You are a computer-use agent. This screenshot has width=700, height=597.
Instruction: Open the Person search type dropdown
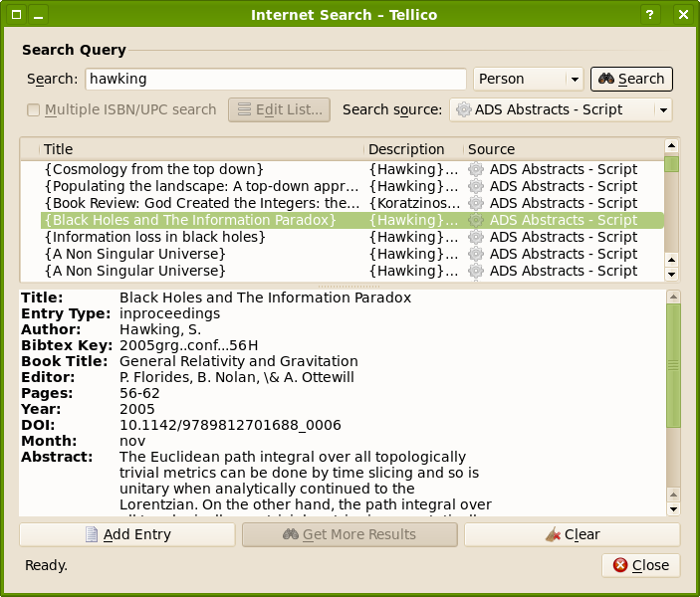[529, 79]
